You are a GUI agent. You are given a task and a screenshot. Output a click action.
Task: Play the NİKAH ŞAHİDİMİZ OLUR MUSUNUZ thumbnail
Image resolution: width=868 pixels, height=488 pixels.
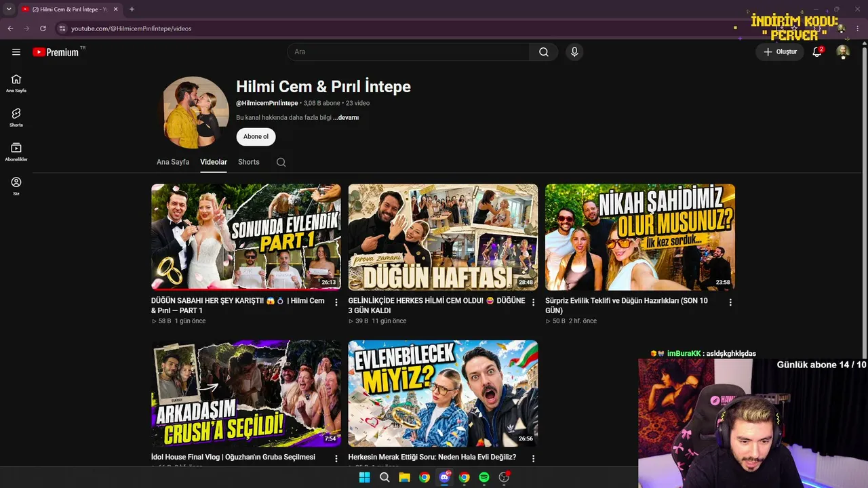tap(640, 237)
